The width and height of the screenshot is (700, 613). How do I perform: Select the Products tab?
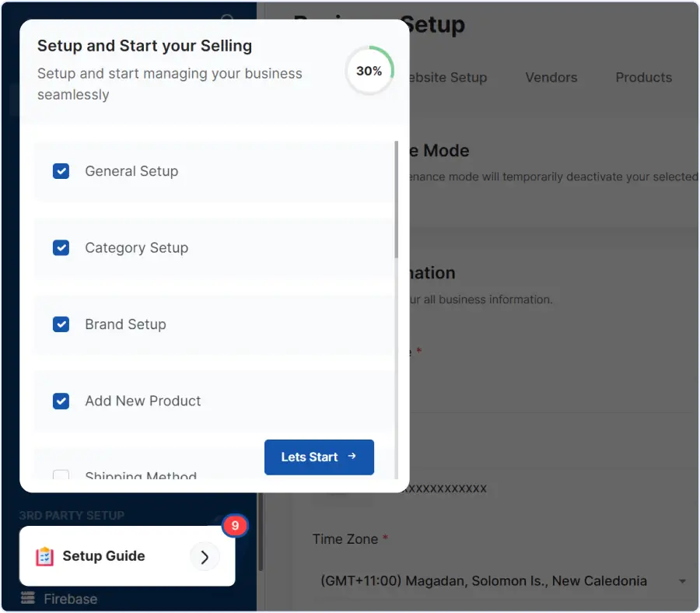[643, 77]
